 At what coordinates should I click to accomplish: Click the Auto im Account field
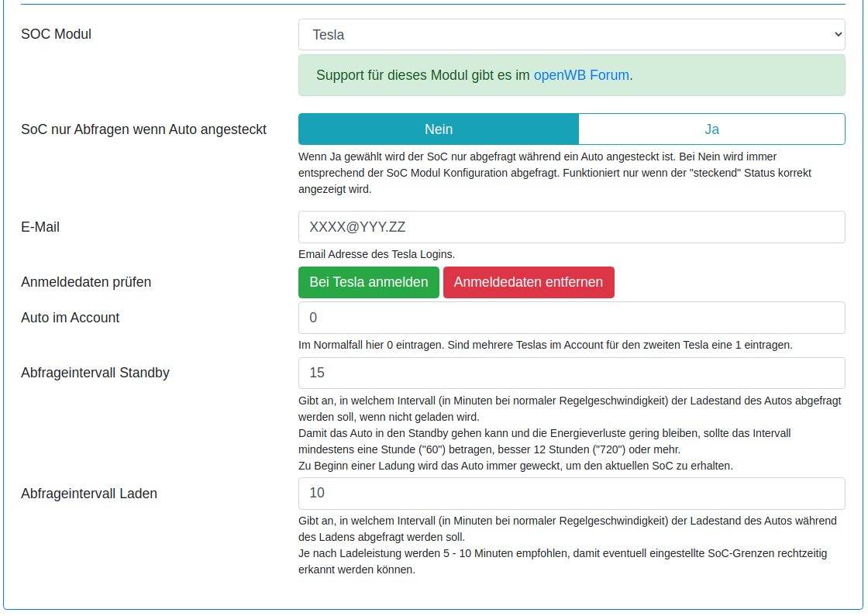click(x=571, y=318)
